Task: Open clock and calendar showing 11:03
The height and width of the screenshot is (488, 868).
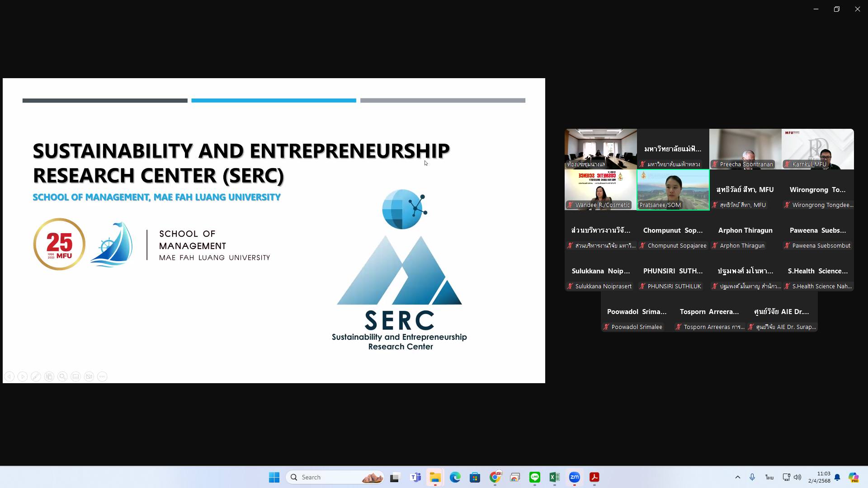Action: point(819,477)
